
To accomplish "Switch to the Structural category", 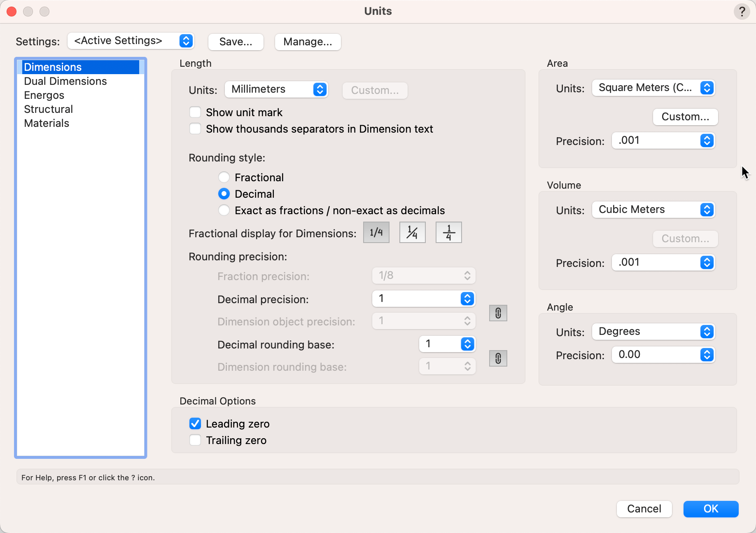I will click(49, 109).
